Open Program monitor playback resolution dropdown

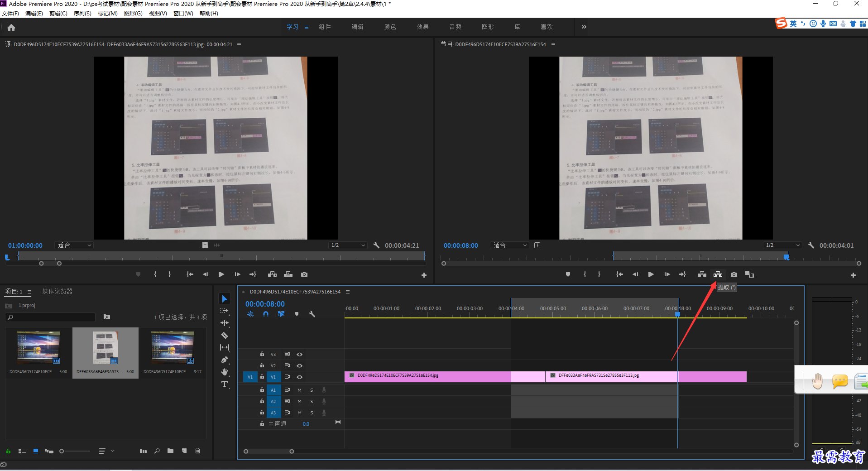(x=782, y=245)
